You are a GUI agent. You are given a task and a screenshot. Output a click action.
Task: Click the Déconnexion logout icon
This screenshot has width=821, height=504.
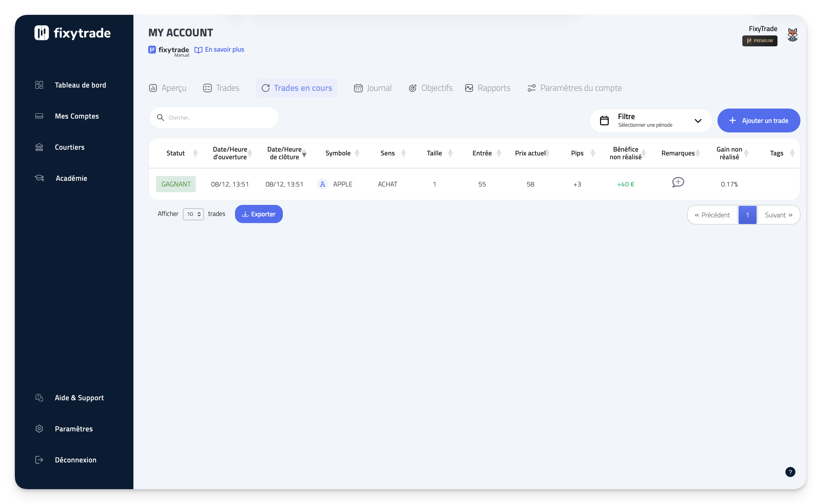coord(39,460)
